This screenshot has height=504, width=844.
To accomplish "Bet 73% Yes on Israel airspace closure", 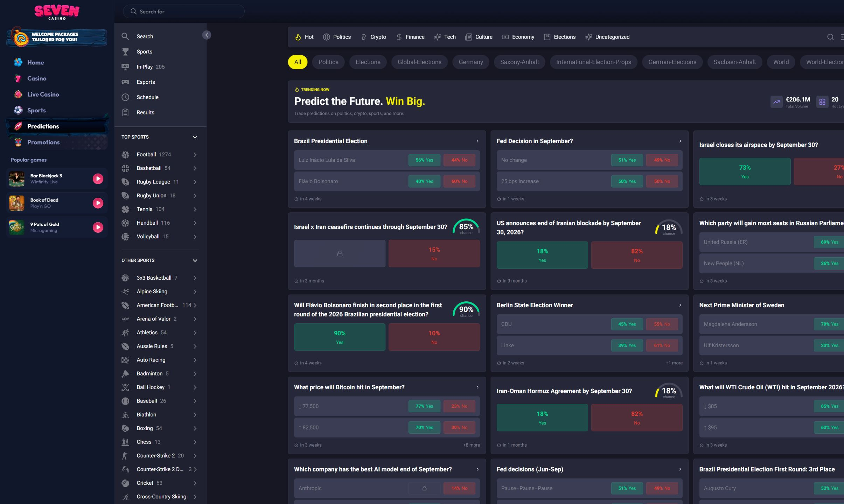I will click(x=745, y=171).
